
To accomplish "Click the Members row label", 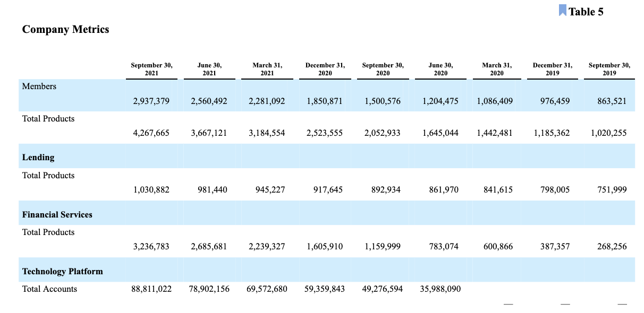I will [39, 86].
